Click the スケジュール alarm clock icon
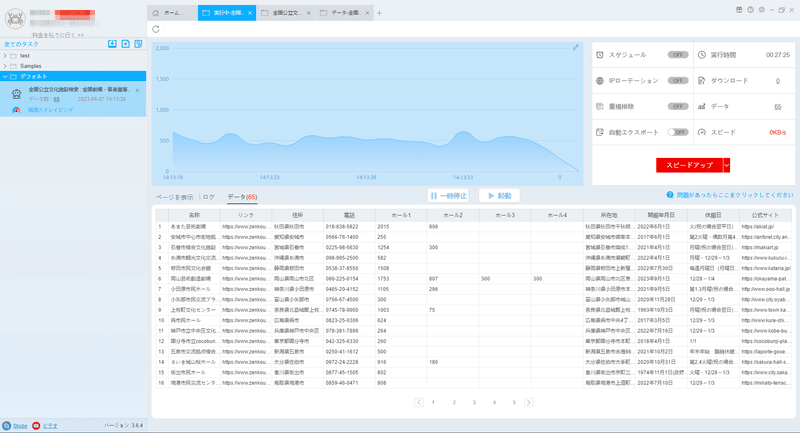This screenshot has height=433, width=800. tap(600, 55)
